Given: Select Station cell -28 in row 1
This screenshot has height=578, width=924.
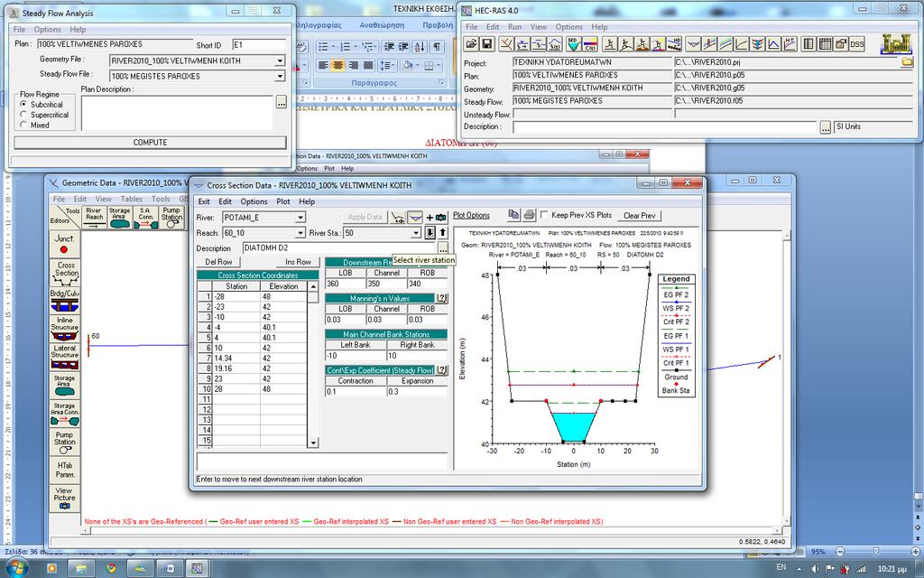Looking at the screenshot, I should point(236,296).
